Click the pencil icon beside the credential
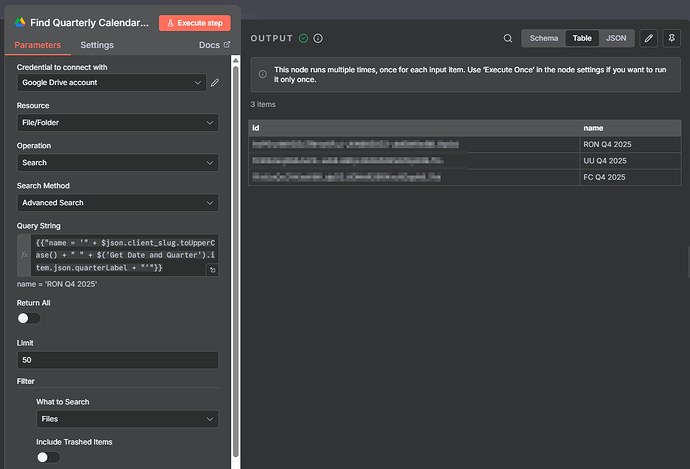 [x=215, y=82]
